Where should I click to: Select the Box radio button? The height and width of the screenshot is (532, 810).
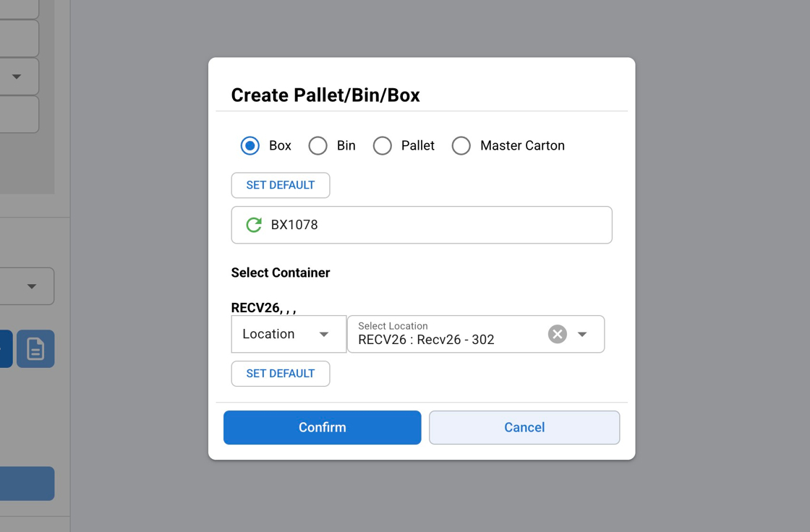click(x=250, y=145)
